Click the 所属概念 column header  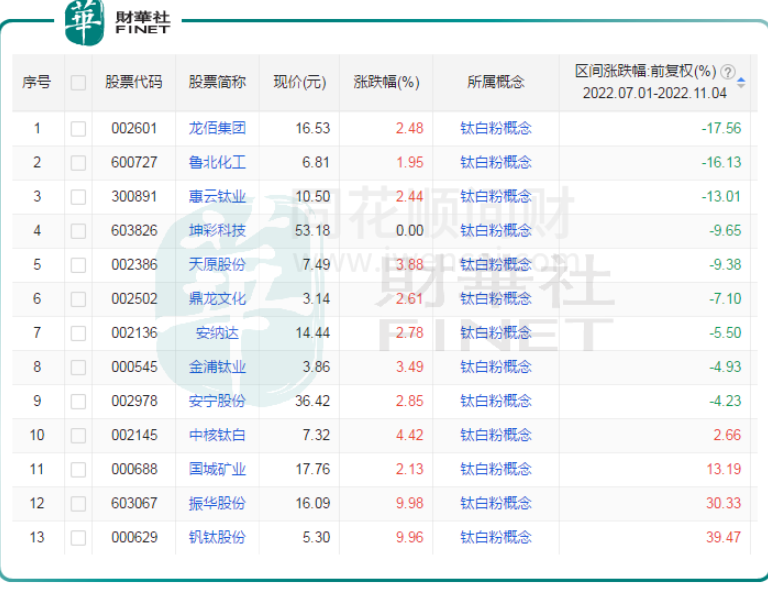click(496, 82)
